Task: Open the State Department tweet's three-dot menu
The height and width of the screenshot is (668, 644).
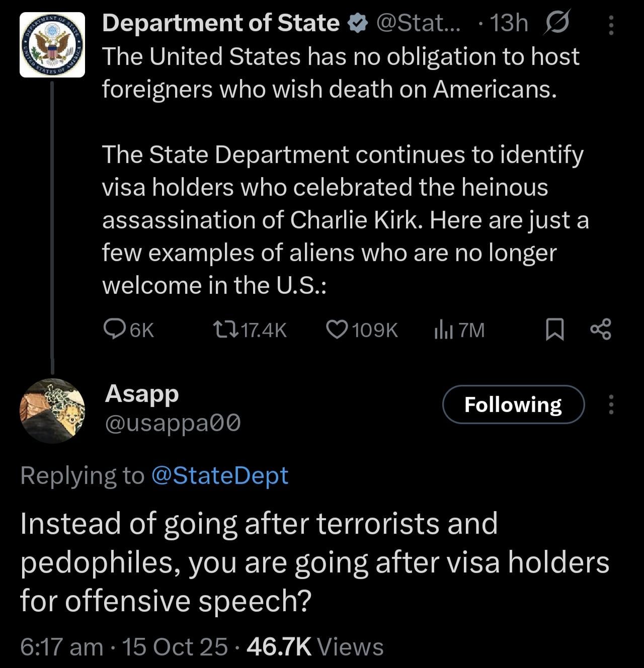Action: coord(611,25)
